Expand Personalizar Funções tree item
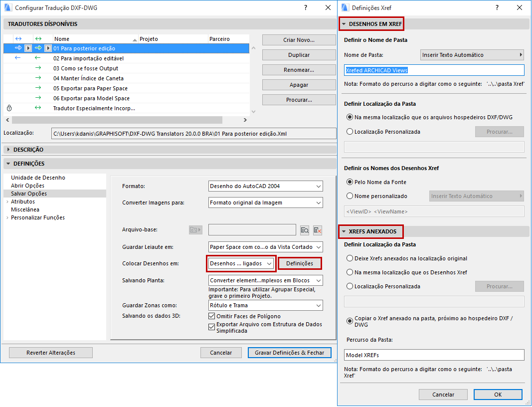 tap(7, 217)
